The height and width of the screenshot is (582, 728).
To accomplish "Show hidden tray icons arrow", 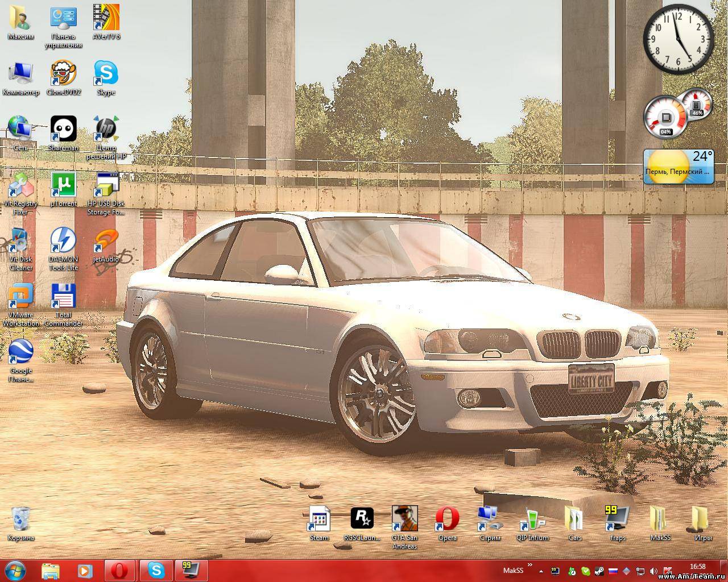I will click(x=541, y=571).
